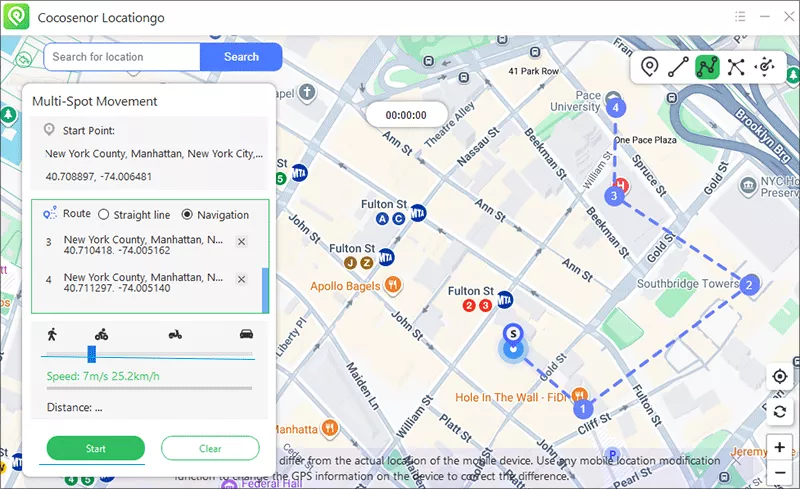Click the speed slider handle
800x489 pixels.
pos(91,354)
